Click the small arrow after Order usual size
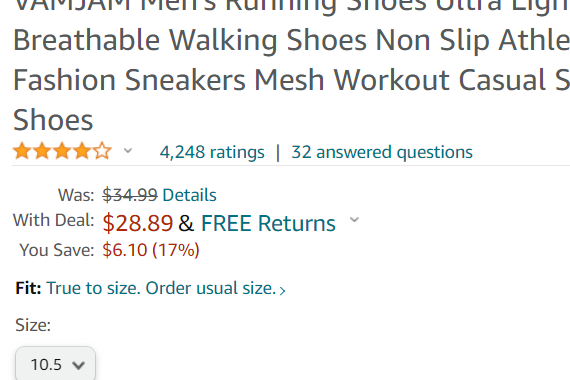Viewport: 570px width, 380px height. [282, 290]
